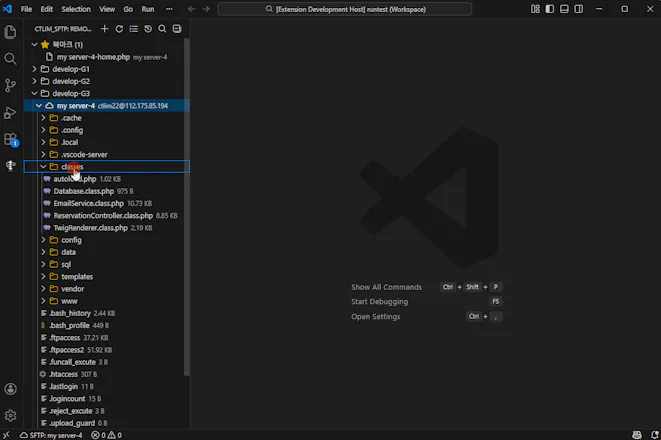This screenshot has height=440, width=661.
Task: Click the command center search box
Action: click(x=344, y=9)
